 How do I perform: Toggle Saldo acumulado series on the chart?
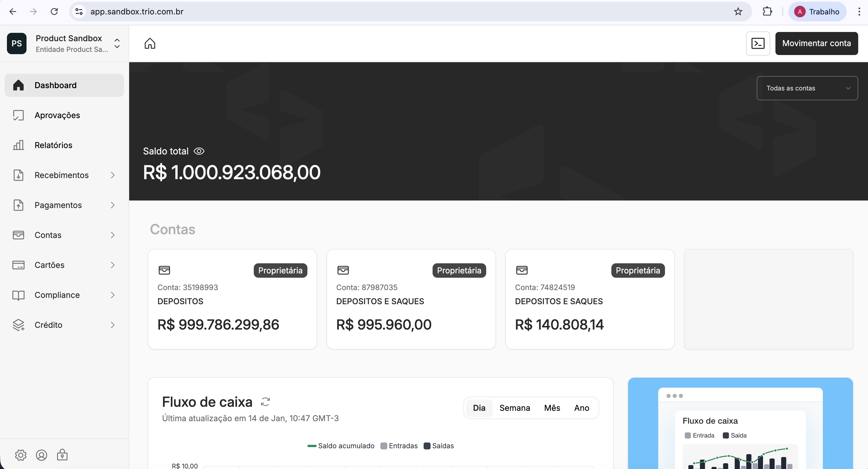click(x=340, y=445)
